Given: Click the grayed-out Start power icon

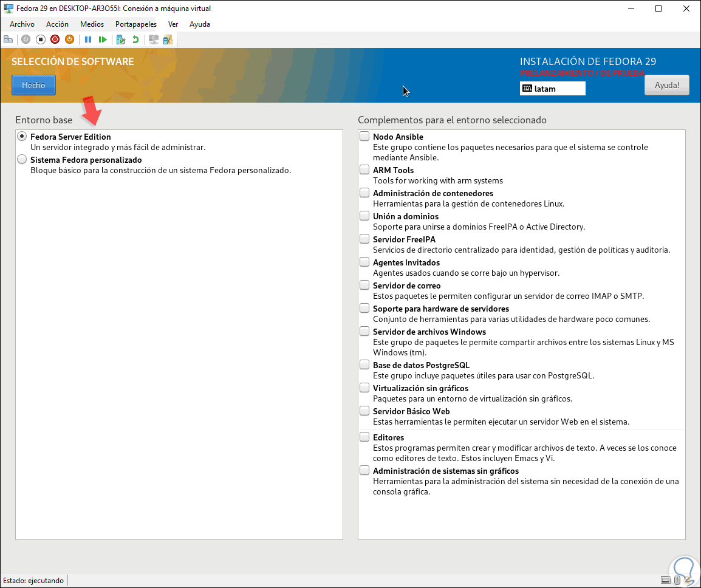Looking at the screenshot, I should point(26,39).
